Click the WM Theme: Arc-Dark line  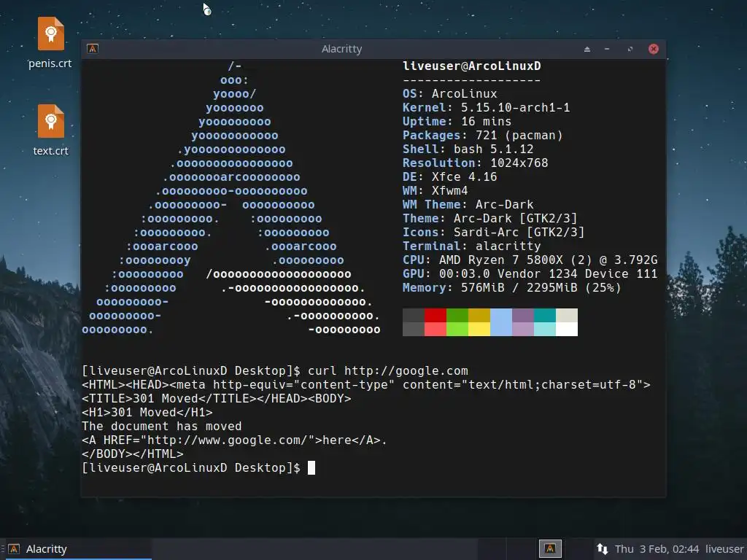coord(468,204)
